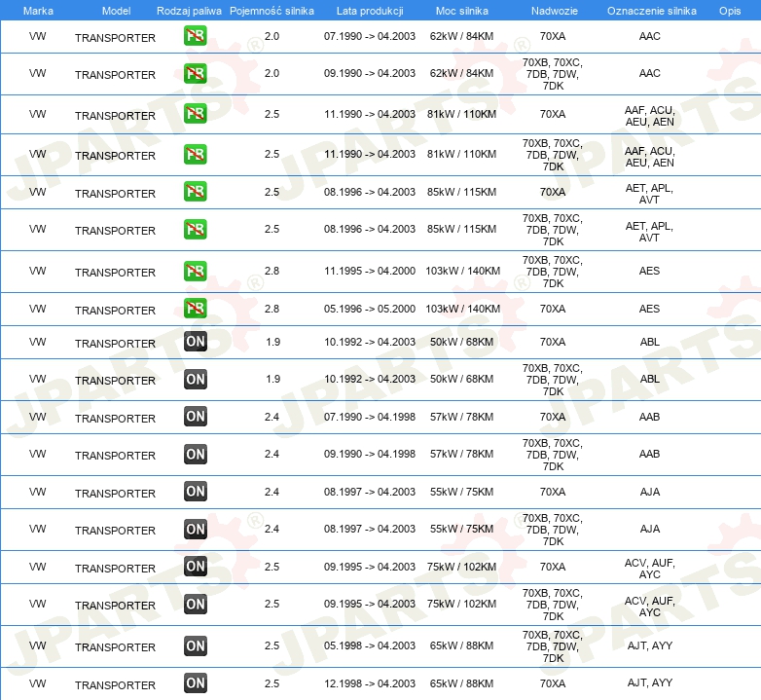
Task: Click ON diesel icon in 70XA AJA row
Action: coord(195,492)
